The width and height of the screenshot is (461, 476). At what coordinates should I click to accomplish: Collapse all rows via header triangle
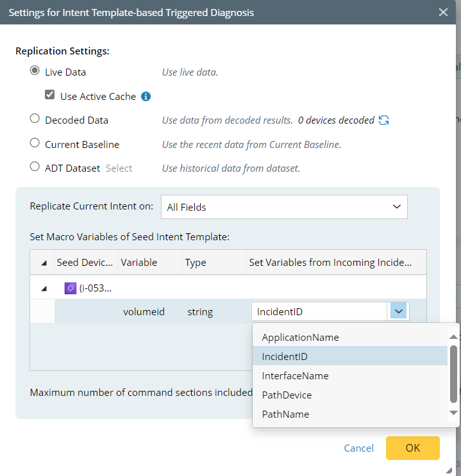pos(44,263)
